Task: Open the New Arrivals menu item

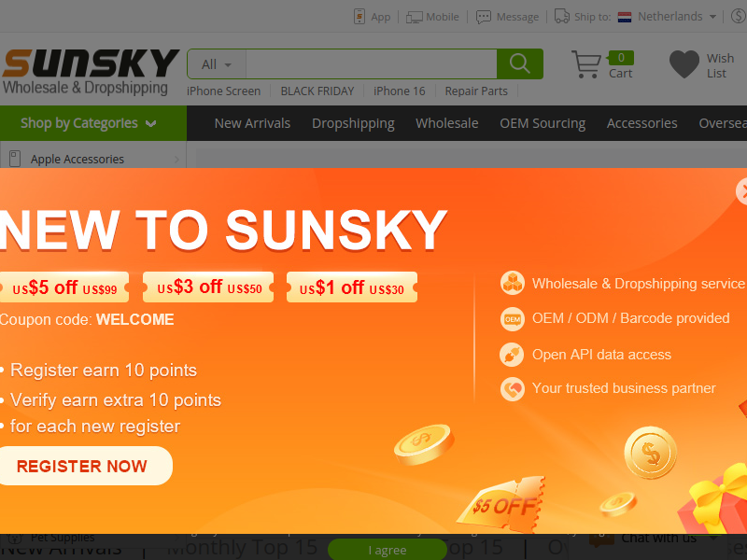Action: pos(252,123)
